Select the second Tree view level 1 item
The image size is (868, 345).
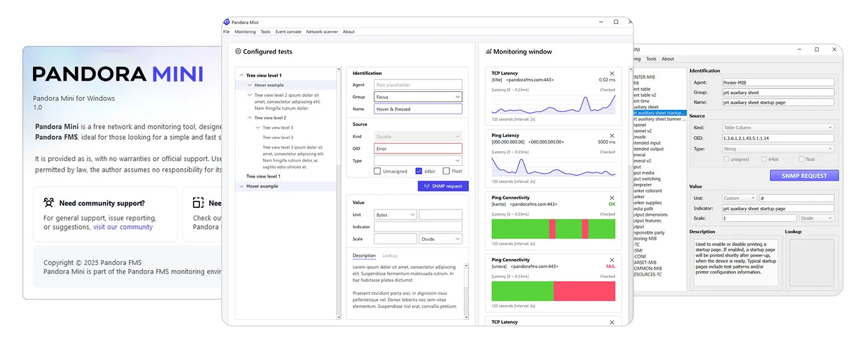pyautogui.click(x=264, y=176)
